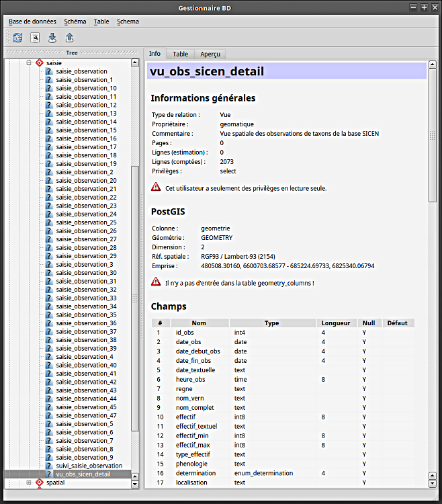Select saisie_observation_47 in the tree

pyautogui.click(x=86, y=415)
